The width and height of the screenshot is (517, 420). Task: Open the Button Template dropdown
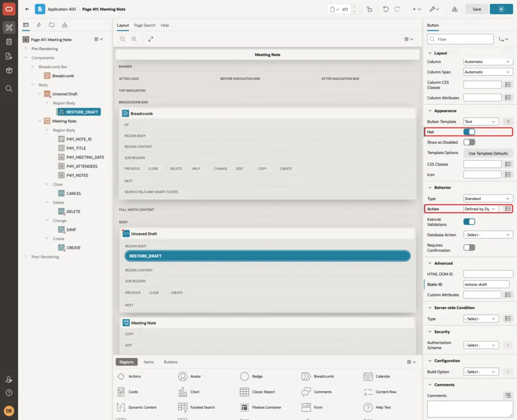481,122
